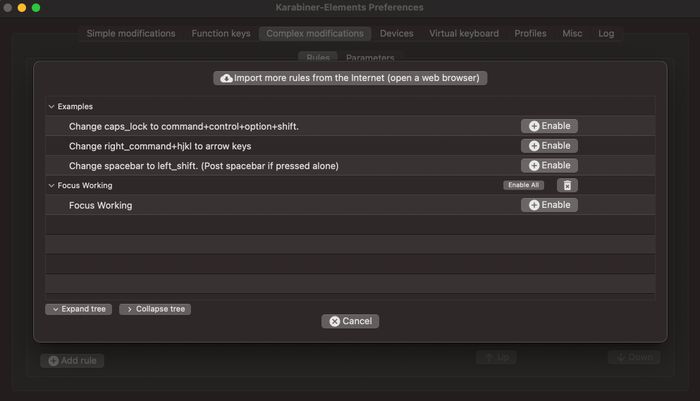Click Enable All for Focus Working group

[523, 185]
